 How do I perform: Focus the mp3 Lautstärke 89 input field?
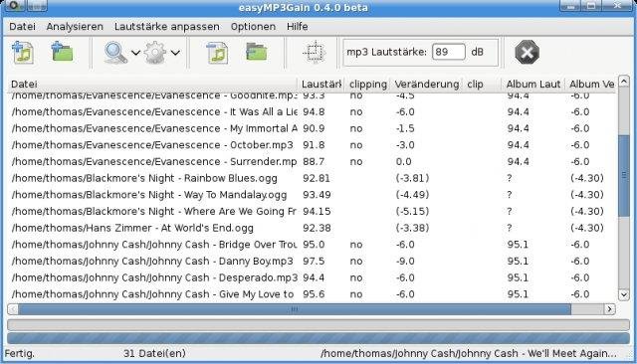click(x=449, y=52)
